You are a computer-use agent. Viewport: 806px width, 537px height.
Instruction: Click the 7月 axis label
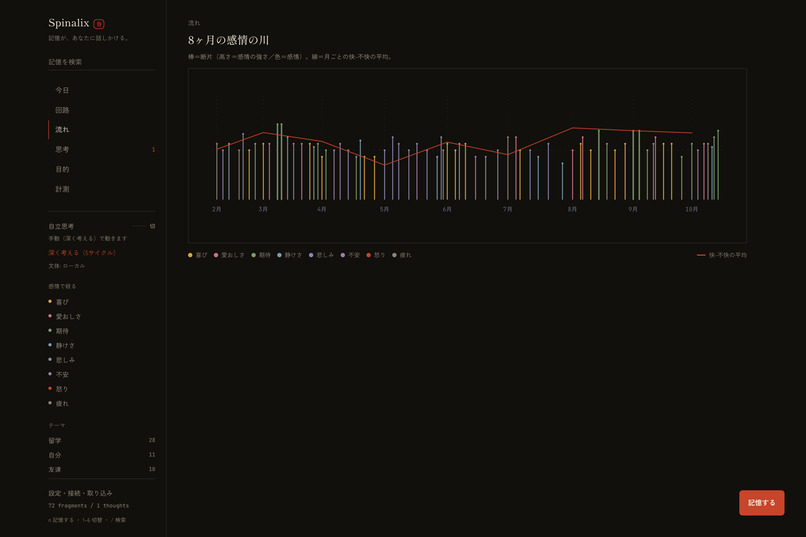pyautogui.click(x=508, y=209)
